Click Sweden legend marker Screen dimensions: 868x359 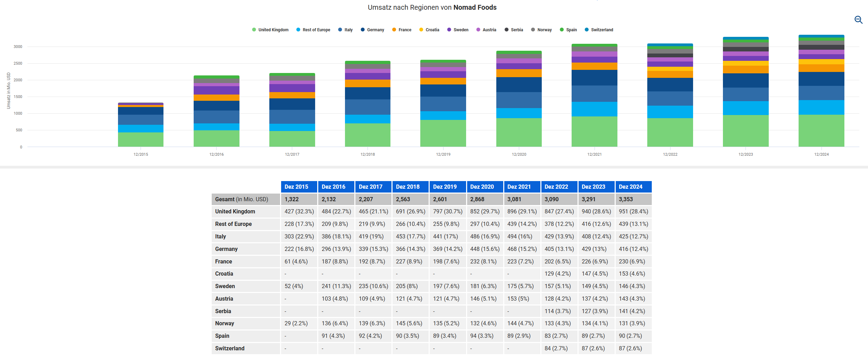click(449, 30)
